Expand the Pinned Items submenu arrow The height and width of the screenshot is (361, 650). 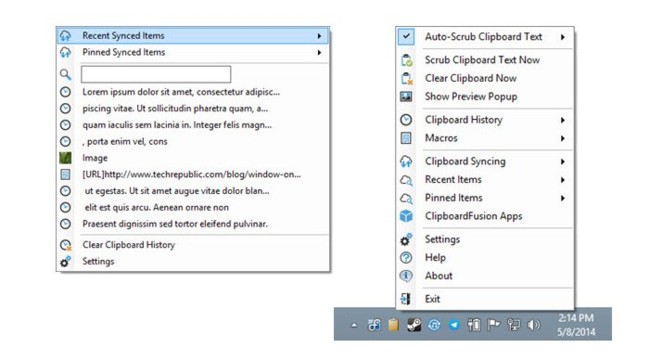[x=563, y=198]
